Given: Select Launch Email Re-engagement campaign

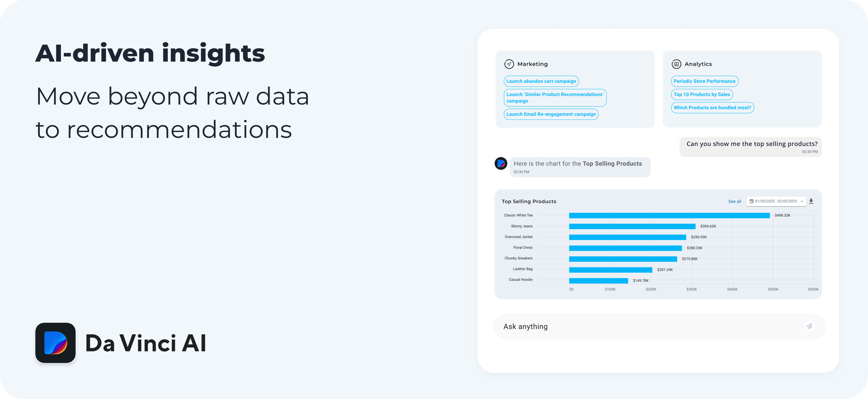Looking at the screenshot, I should [x=551, y=114].
